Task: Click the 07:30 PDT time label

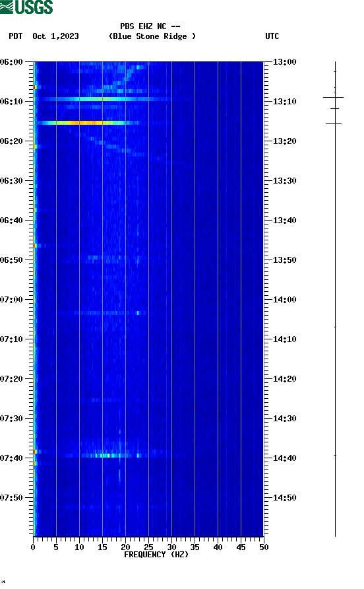Action: click(x=11, y=419)
